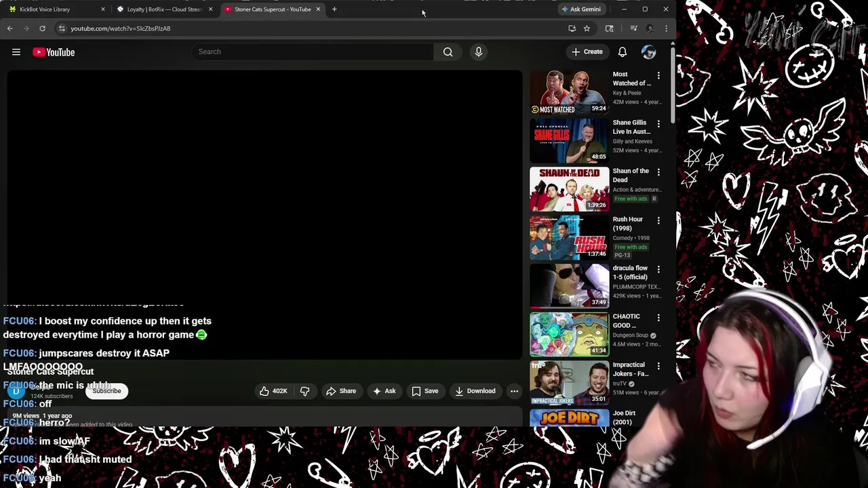Image resolution: width=868 pixels, height=488 pixels.
Task: Open options for Most Watched video
Action: pos(658,75)
